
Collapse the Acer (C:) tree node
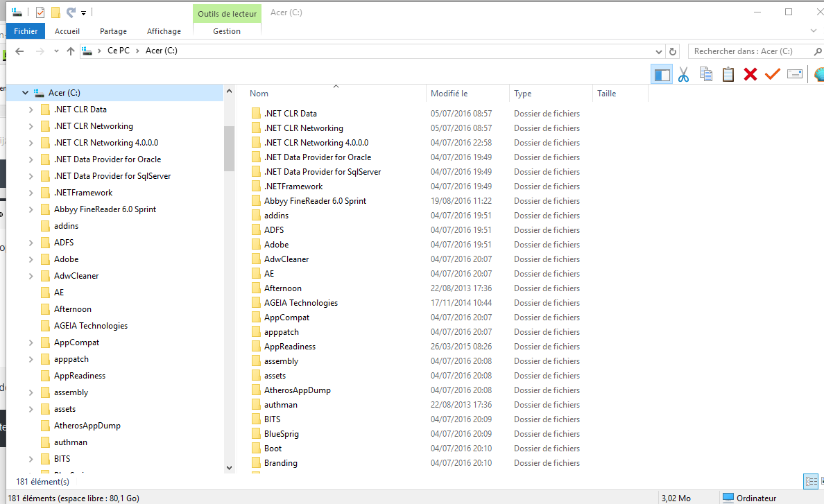click(25, 93)
